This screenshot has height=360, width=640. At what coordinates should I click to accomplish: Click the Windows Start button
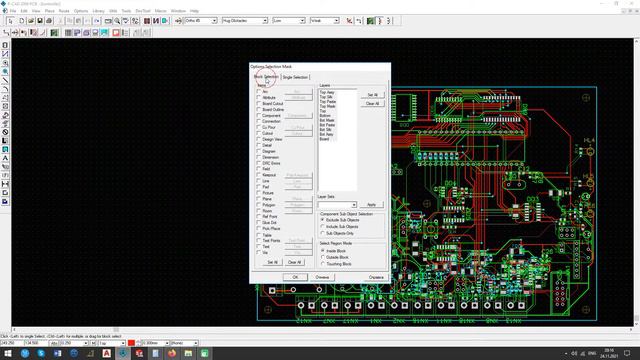coord(8,353)
